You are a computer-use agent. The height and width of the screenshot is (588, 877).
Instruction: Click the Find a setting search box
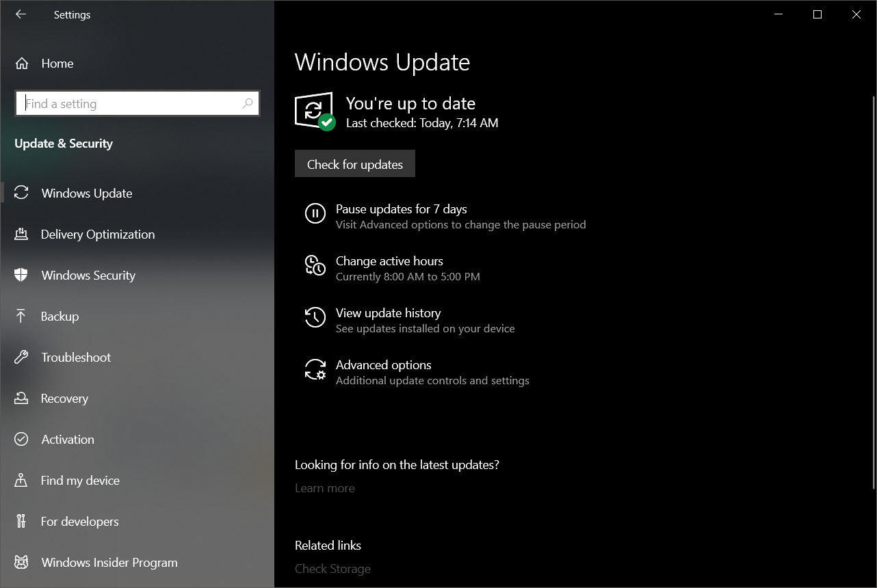click(x=137, y=103)
